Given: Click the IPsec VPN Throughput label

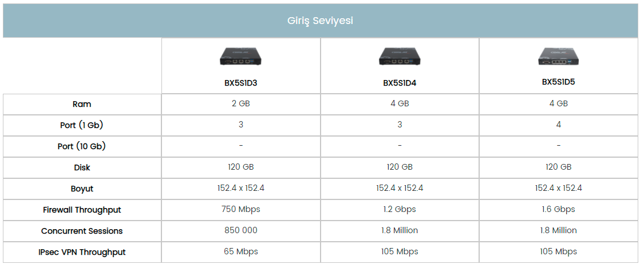Looking at the screenshot, I should pyautogui.click(x=82, y=252).
